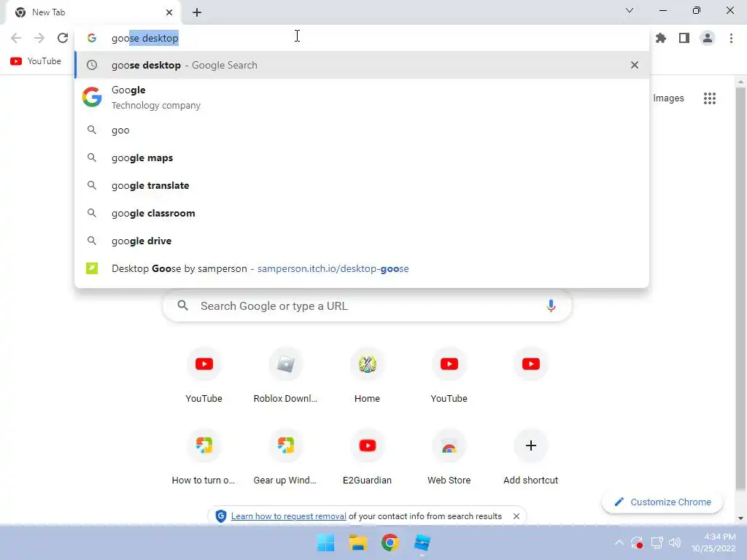747x560 pixels.
Task: Open the profile avatar menu
Action: click(708, 38)
